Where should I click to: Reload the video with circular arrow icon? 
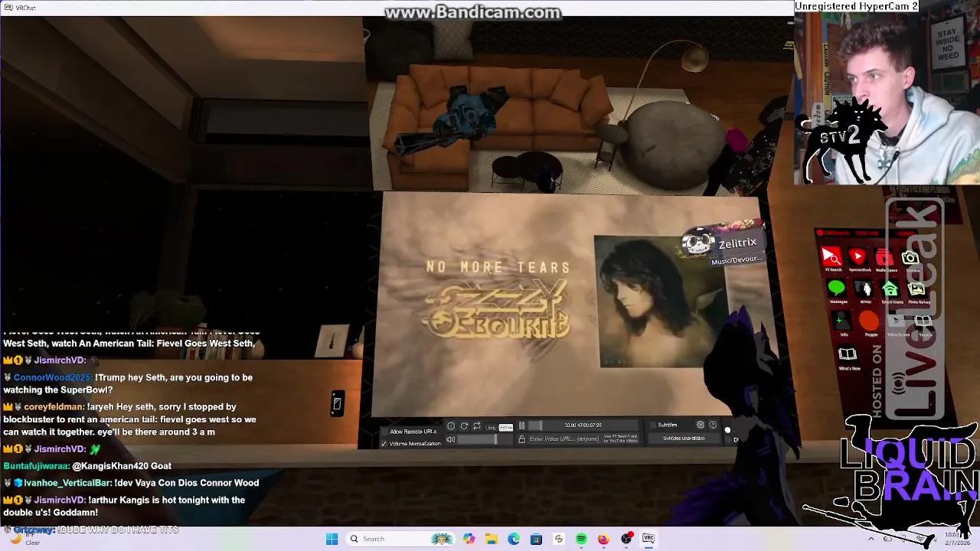pos(465,425)
